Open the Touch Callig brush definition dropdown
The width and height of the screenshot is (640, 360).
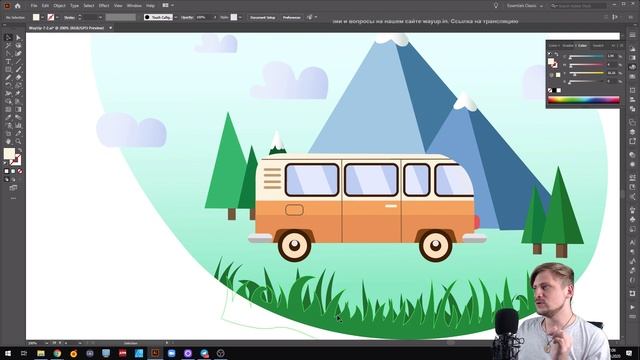point(176,17)
